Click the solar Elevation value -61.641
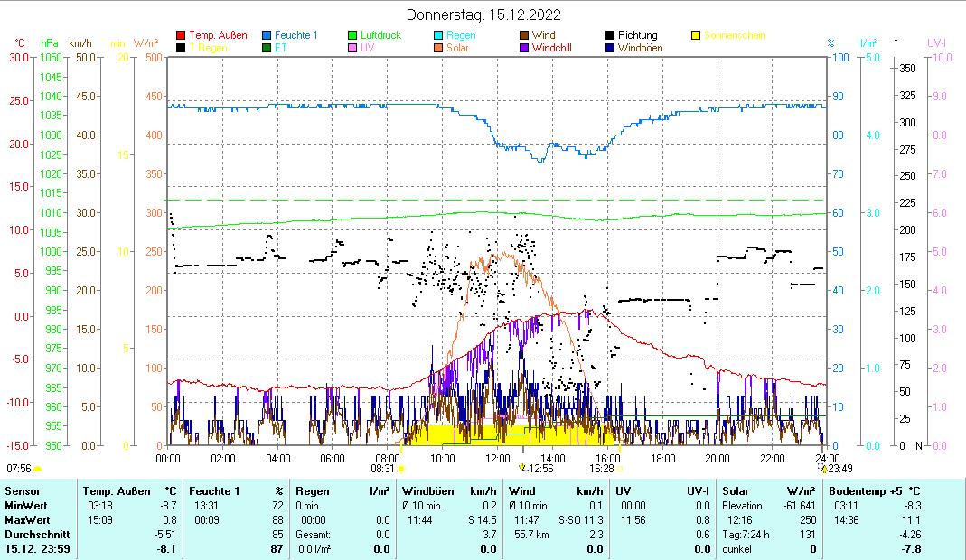 click(x=800, y=506)
